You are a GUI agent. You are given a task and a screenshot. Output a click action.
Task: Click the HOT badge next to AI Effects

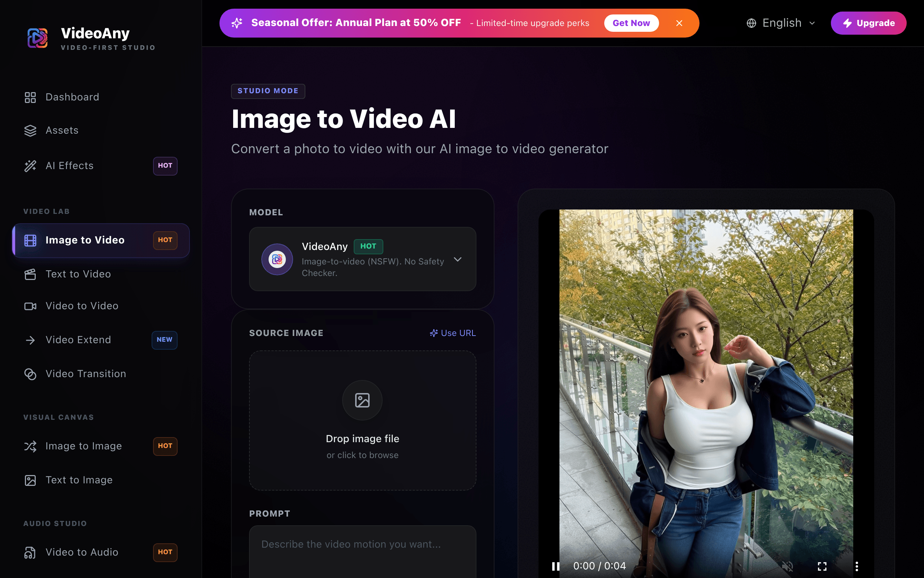click(165, 166)
